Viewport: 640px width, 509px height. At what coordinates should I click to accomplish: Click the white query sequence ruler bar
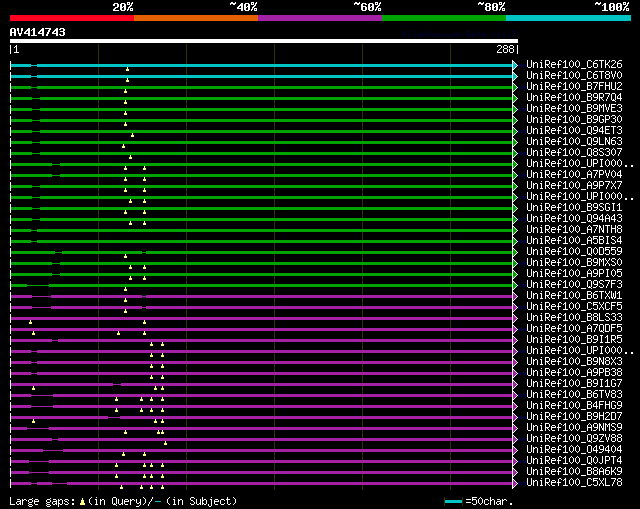[x=264, y=41]
